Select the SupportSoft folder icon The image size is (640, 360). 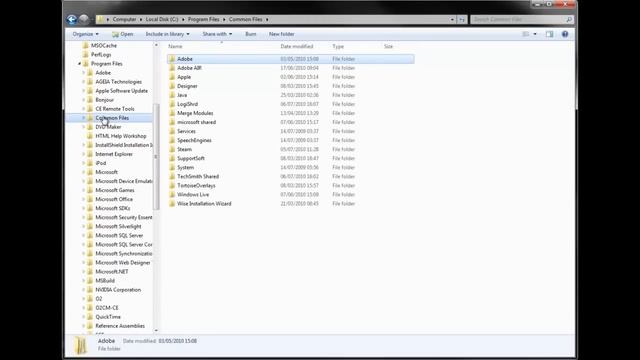[172, 158]
